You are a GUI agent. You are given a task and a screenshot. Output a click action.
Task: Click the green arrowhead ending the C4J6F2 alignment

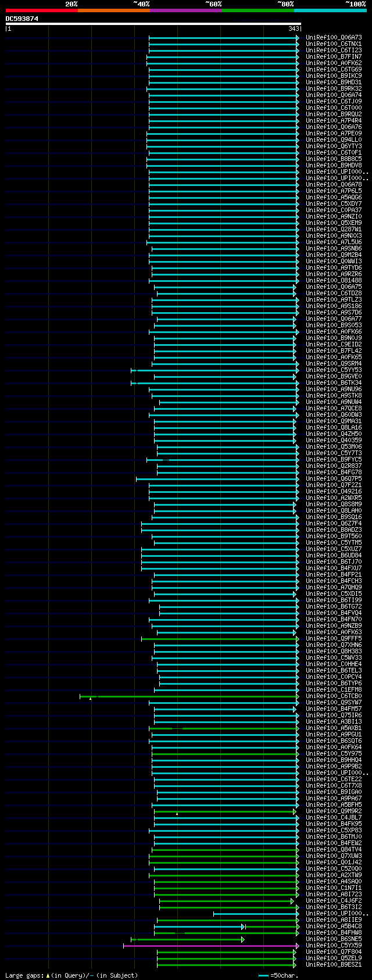pos(292,901)
